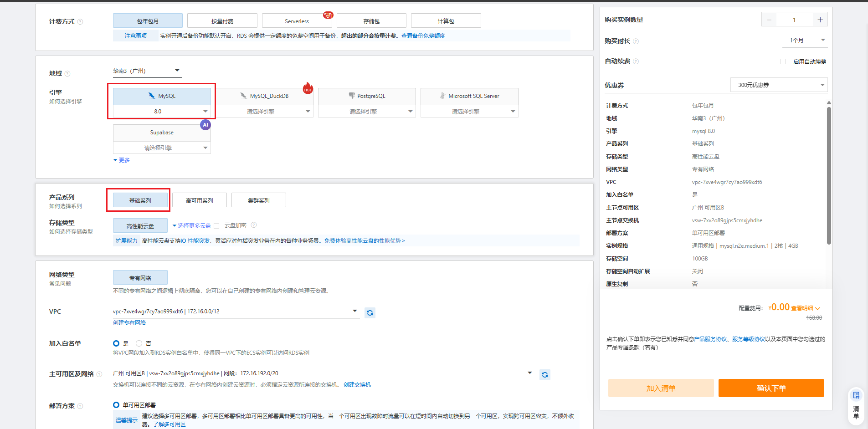The image size is (868, 429).
Task: Click the help icon next to 计费方式
Action: (x=80, y=22)
